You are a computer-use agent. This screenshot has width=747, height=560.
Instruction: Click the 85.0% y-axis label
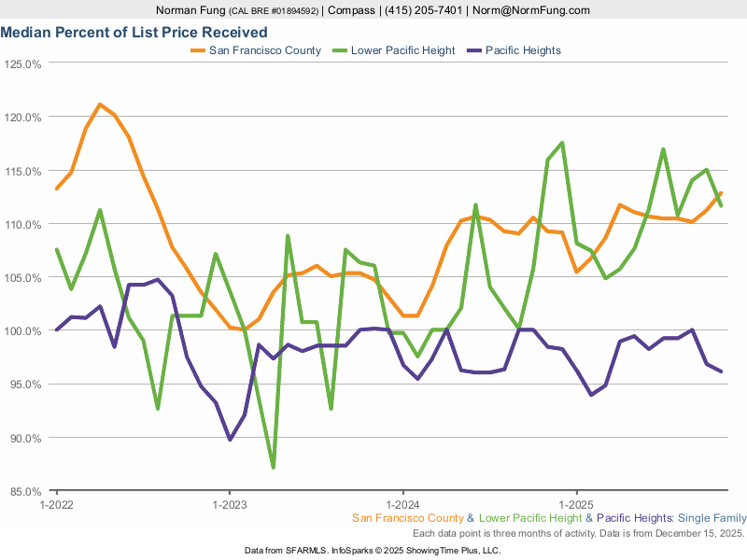(23, 491)
